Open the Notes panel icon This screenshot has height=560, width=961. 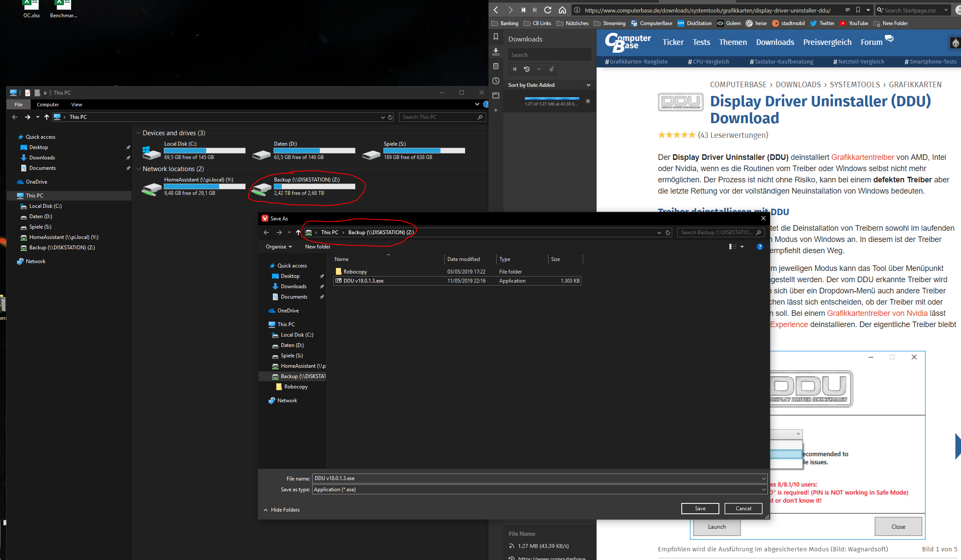click(496, 66)
